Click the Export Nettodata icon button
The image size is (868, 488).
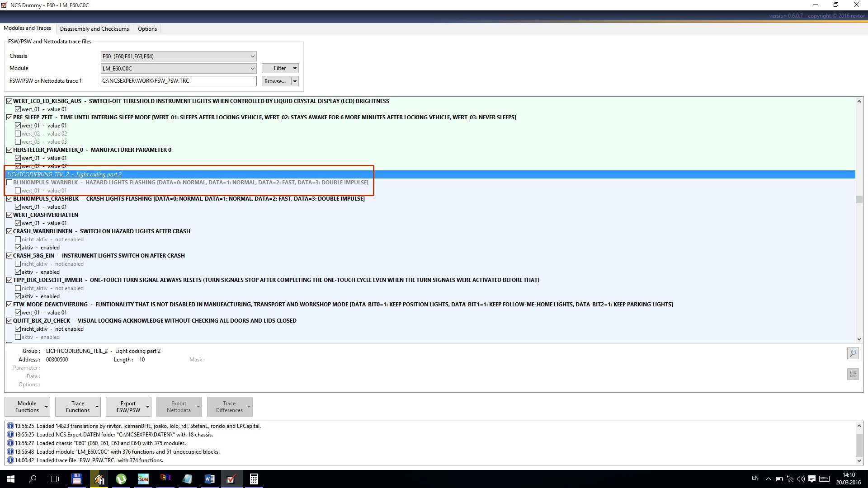pos(178,407)
